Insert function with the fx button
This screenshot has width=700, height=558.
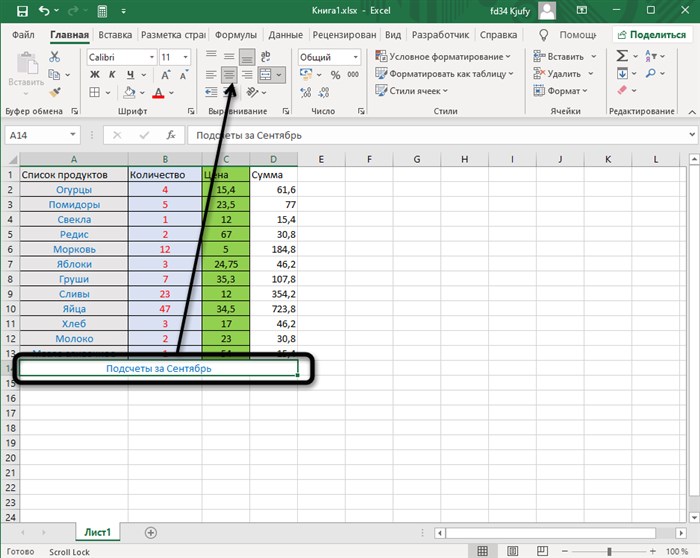pyautogui.click(x=171, y=135)
